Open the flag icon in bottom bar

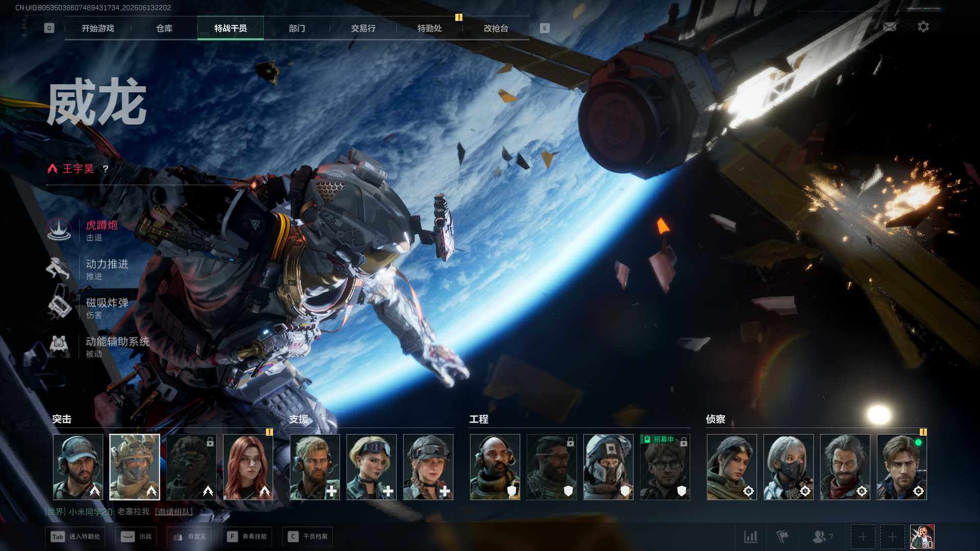(782, 537)
